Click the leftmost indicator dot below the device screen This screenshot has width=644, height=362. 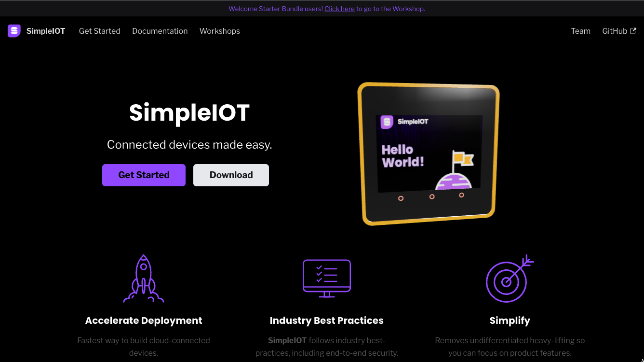[x=401, y=198]
